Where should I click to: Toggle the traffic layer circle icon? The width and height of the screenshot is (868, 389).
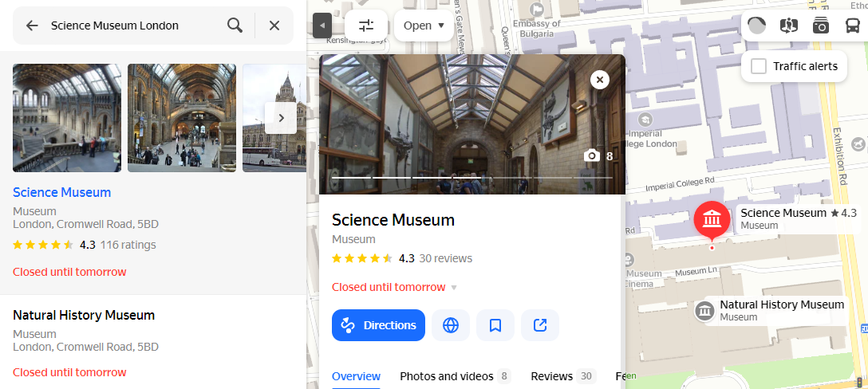pyautogui.click(x=757, y=26)
